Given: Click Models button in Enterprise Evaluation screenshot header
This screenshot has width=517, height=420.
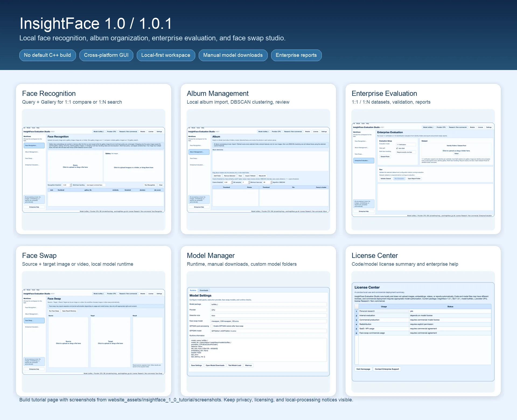Looking at the screenshot, I should (472, 127).
